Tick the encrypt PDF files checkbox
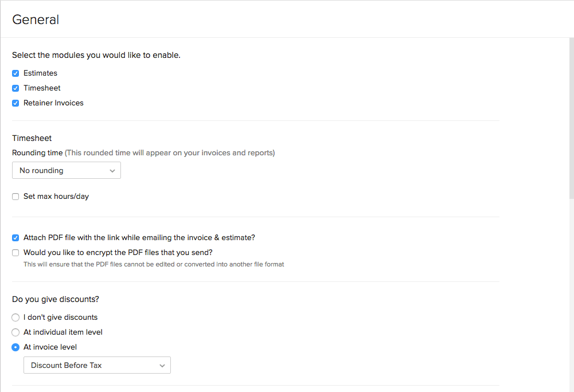 [15, 253]
